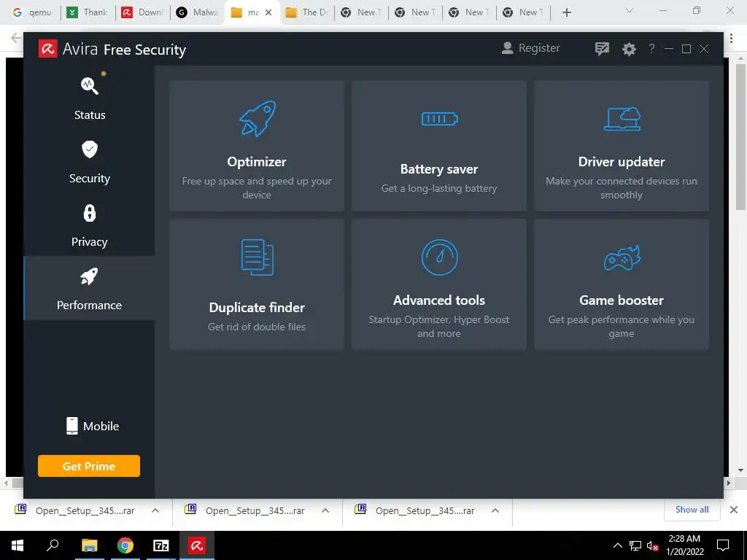Viewport: 747px width, 560px height.
Task: Open 7-Zip from taskbar
Action: pos(161,545)
